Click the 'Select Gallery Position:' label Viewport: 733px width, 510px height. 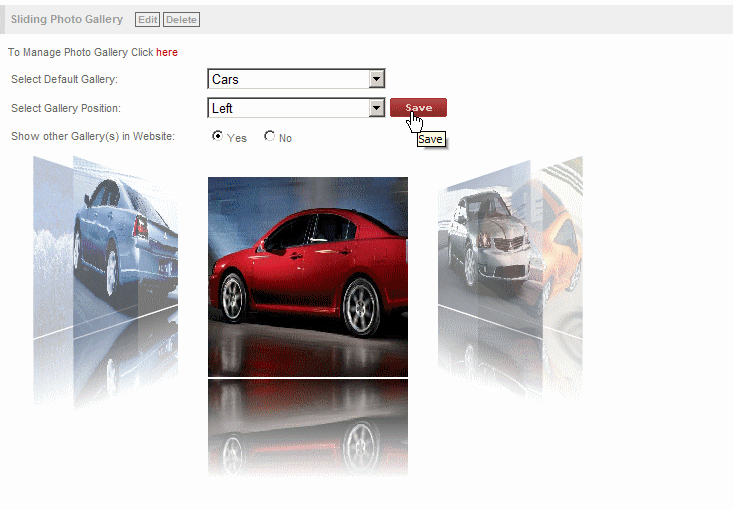tap(66, 108)
